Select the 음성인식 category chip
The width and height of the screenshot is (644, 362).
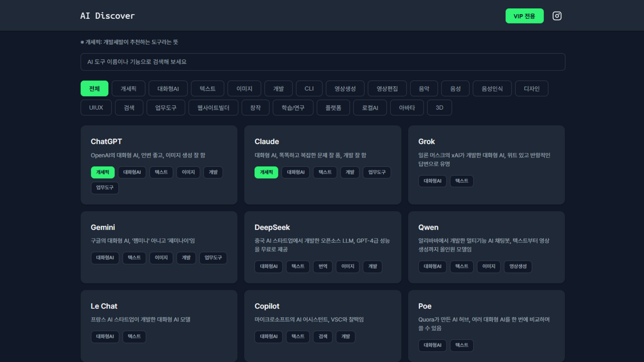point(492,88)
